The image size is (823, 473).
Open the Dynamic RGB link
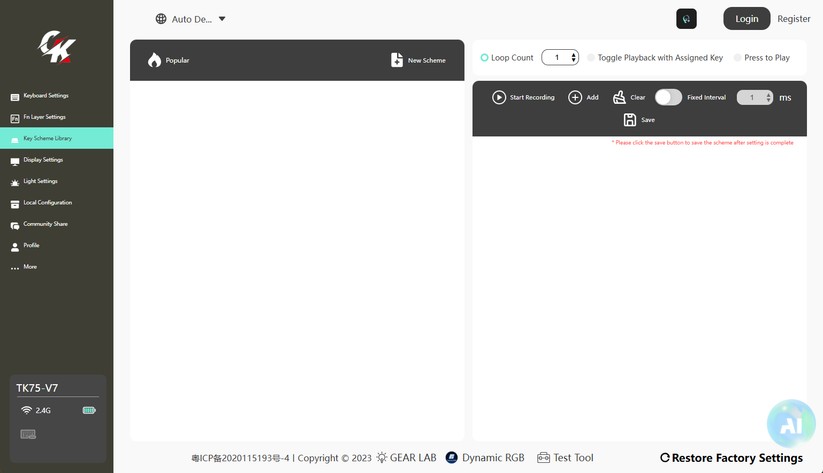[x=485, y=458]
